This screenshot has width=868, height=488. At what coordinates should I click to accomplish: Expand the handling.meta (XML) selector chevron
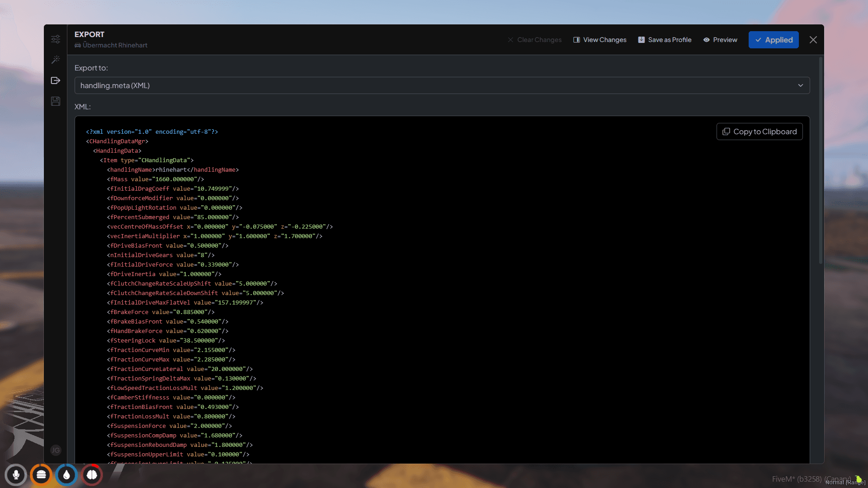[x=800, y=85]
